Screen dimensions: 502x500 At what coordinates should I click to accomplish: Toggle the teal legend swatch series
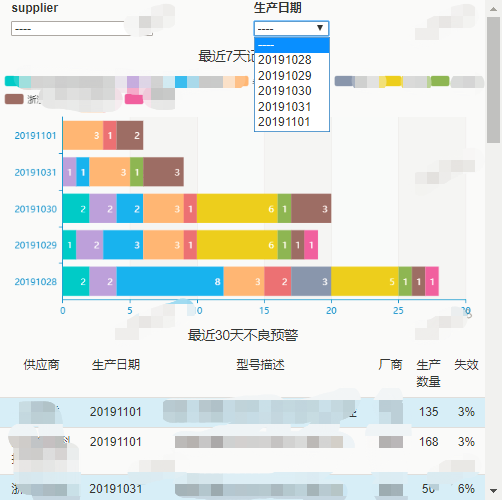pyautogui.click(x=12, y=81)
